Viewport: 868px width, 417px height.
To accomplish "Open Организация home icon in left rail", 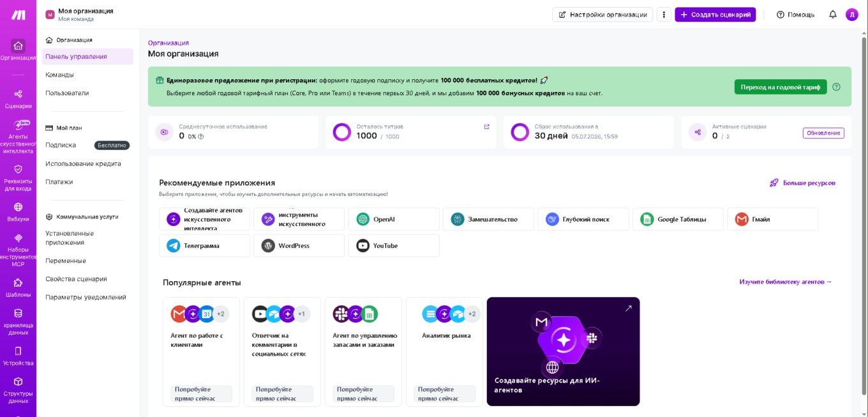I will pyautogui.click(x=18, y=46).
